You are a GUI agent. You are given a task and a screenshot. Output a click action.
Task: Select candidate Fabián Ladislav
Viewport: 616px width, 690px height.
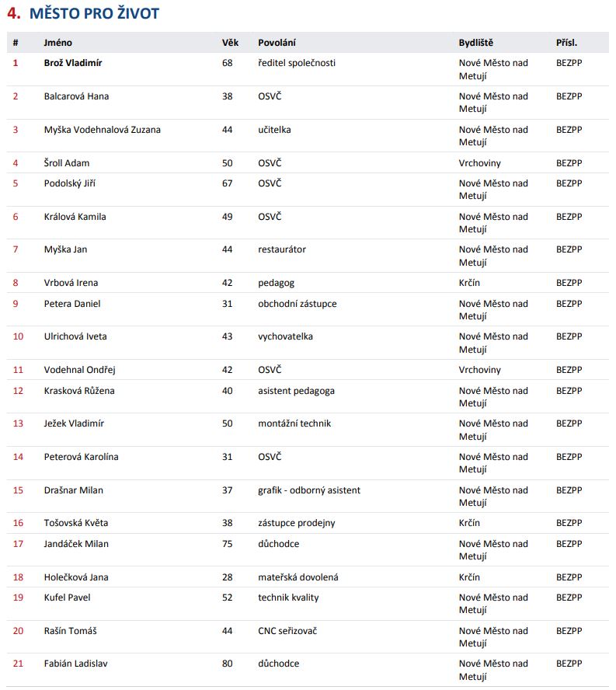click(x=75, y=664)
